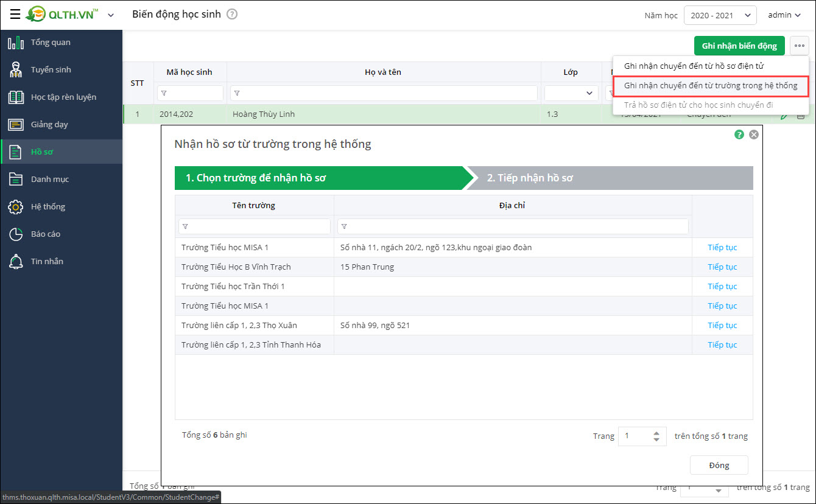
Task: Click the Họ và tên filter field
Action: [384, 93]
